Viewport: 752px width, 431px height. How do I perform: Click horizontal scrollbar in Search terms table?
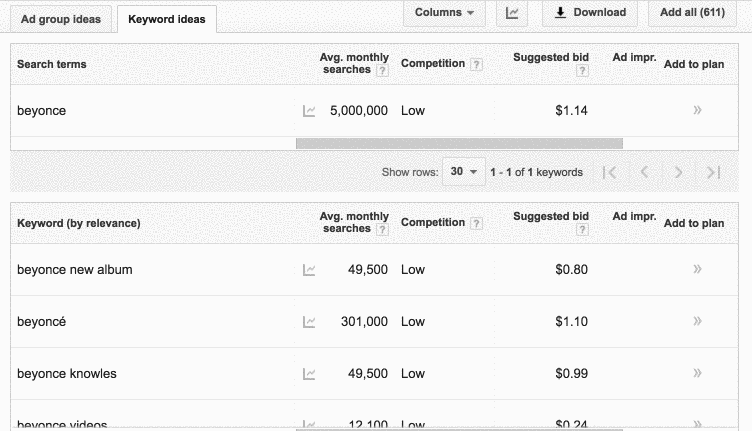[x=459, y=143]
